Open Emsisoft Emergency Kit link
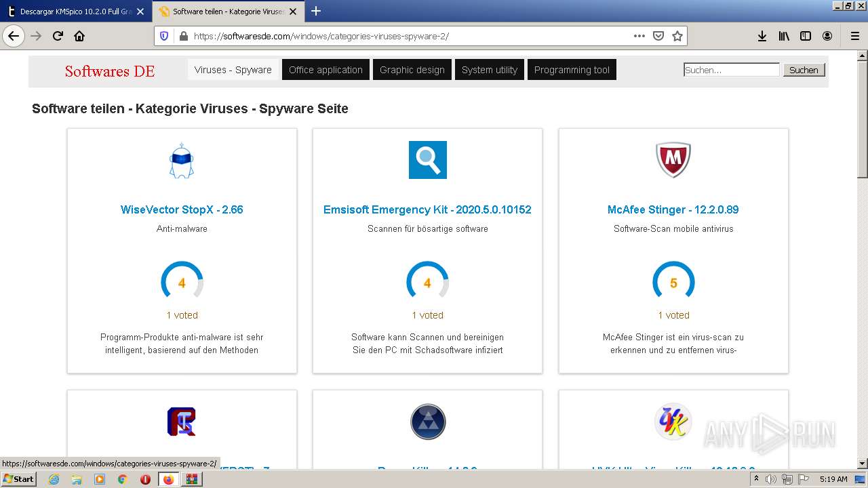 pyautogui.click(x=427, y=209)
